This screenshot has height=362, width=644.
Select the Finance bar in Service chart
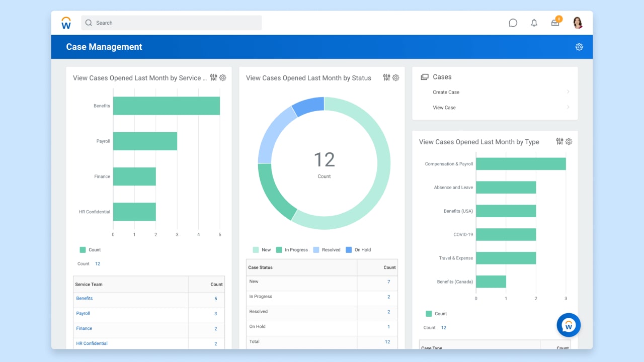tap(134, 176)
